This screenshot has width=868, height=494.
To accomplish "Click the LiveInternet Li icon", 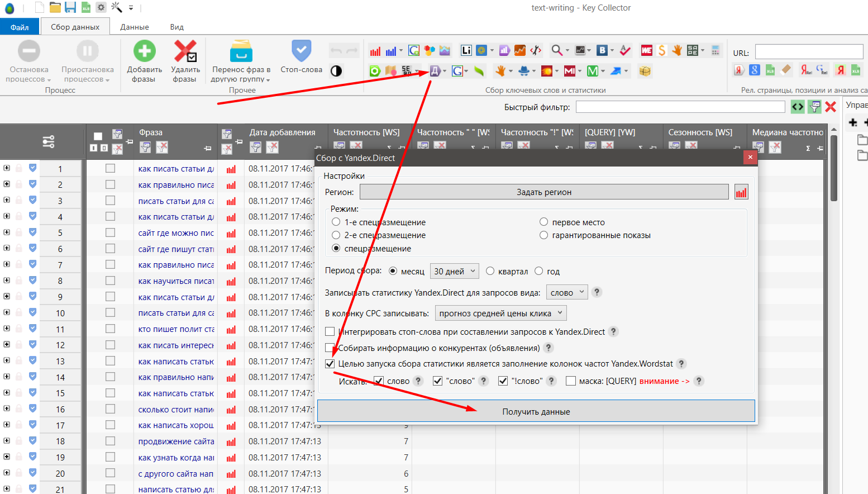I will click(x=466, y=51).
